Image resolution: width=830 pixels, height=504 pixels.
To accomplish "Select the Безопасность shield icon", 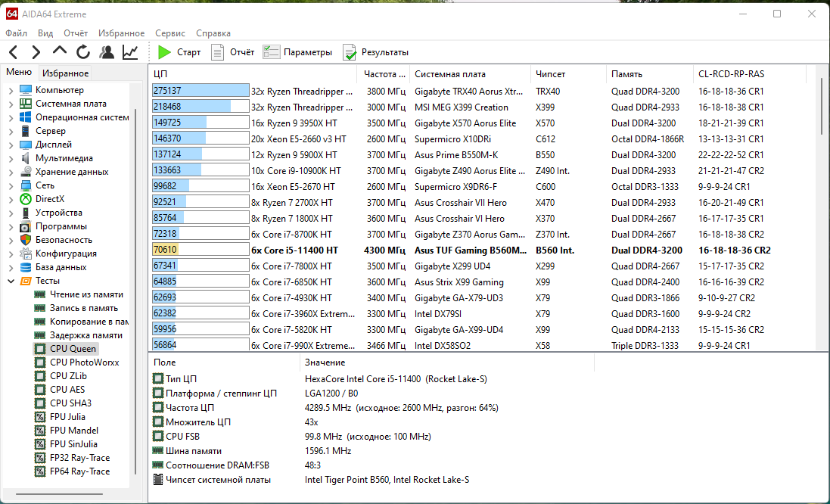I will click(26, 240).
